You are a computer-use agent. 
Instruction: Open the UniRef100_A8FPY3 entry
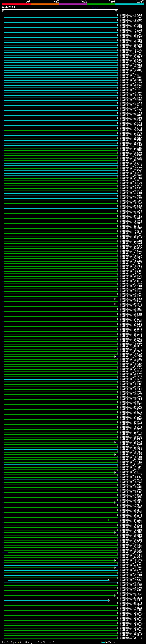[131, 349]
